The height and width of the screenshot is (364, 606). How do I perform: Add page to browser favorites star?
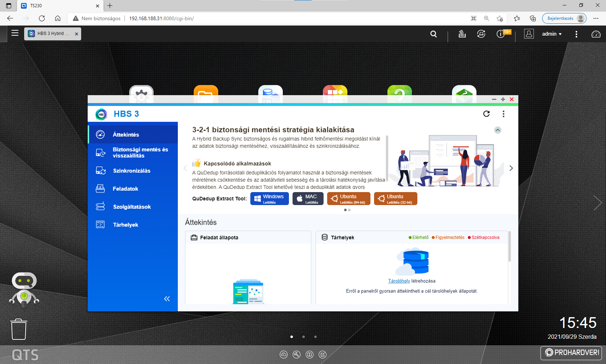[500, 18]
